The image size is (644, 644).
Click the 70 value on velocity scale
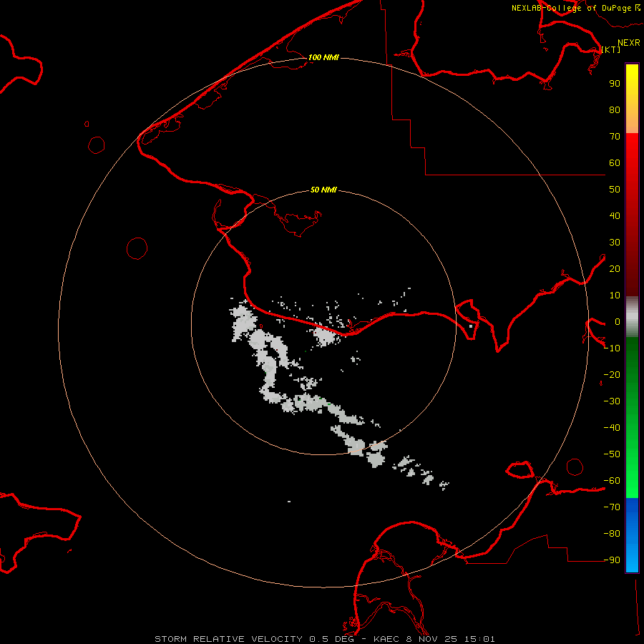pos(615,137)
